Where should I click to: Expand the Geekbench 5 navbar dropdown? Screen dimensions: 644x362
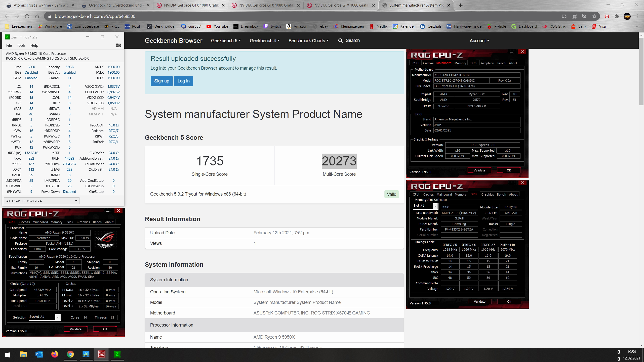(x=226, y=41)
